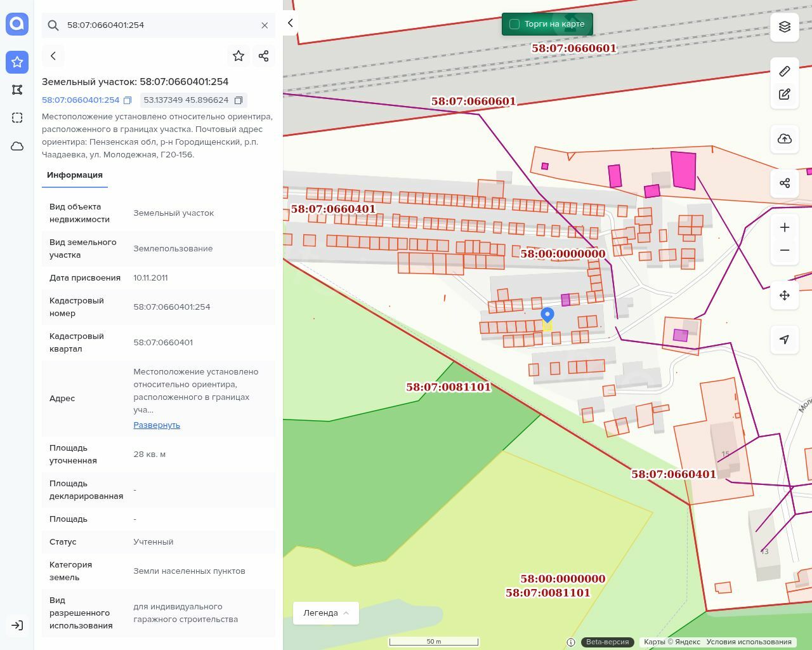This screenshot has height=650, width=812.
Task: Clear the search field
Action: pyautogui.click(x=265, y=25)
